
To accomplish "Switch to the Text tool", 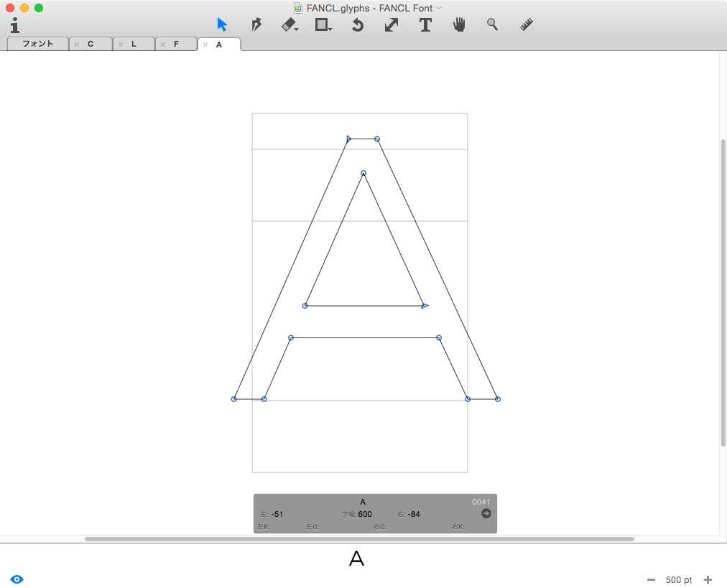I will click(425, 24).
